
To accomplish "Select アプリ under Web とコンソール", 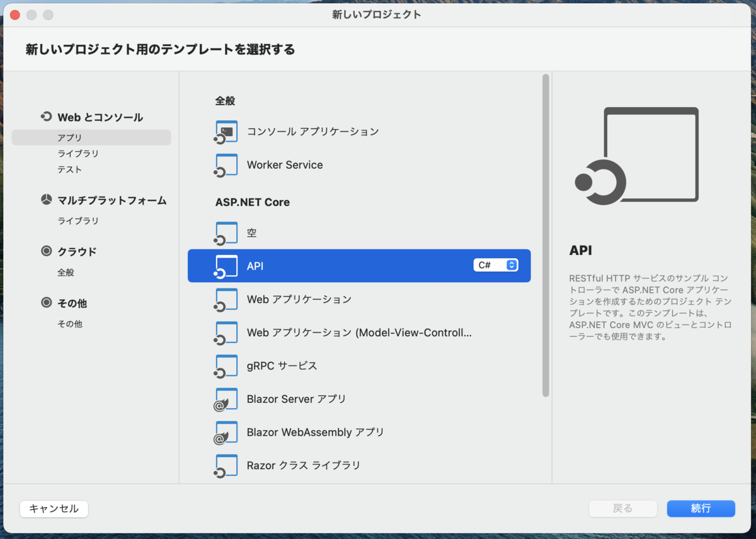I will point(91,137).
